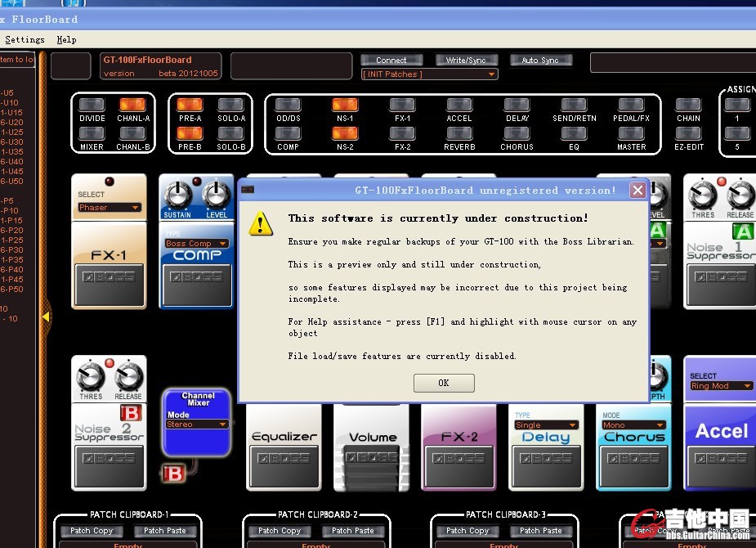Image resolution: width=756 pixels, height=548 pixels.
Task: Click Patch Paste in Patch Clipboard-1
Action: point(165,531)
